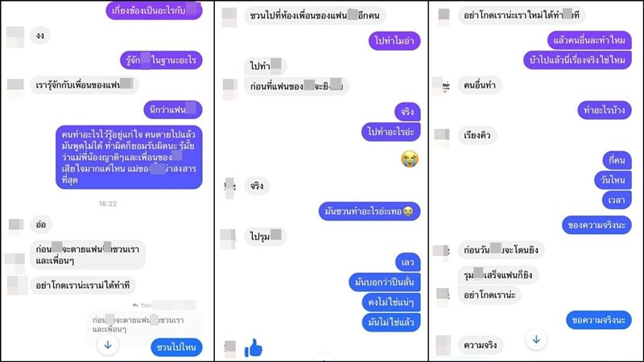Tap scroll-down arrow in the right chat
This screenshot has height=362, width=644.
click(536, 339)
